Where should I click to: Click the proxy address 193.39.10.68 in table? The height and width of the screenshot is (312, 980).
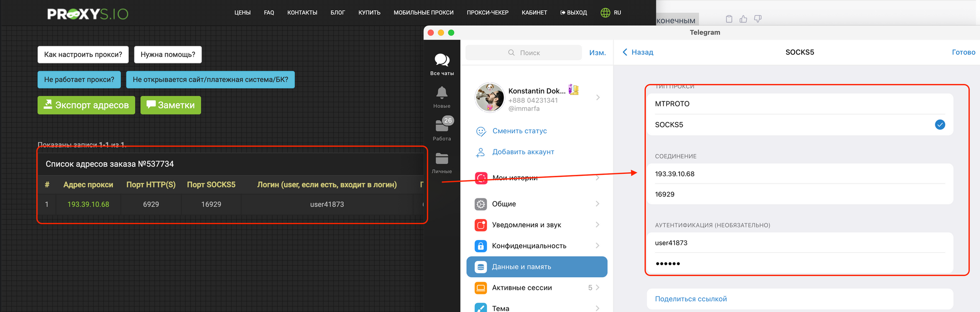[x=88, y=204]
